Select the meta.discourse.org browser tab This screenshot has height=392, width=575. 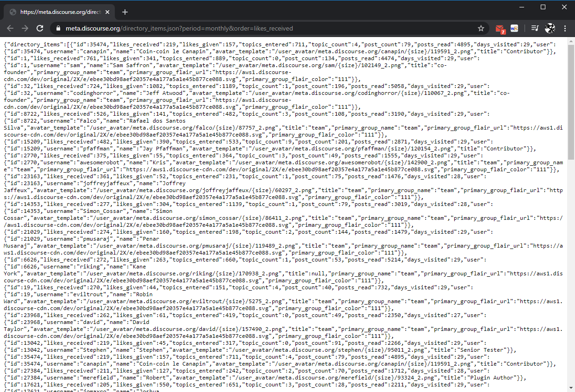coord(60,12)
